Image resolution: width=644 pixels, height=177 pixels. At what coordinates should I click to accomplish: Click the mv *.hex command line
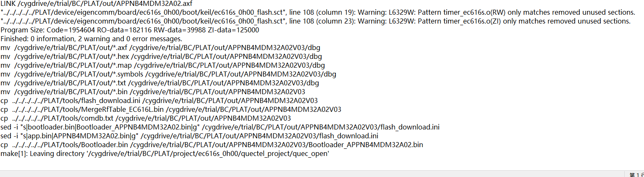161,56
